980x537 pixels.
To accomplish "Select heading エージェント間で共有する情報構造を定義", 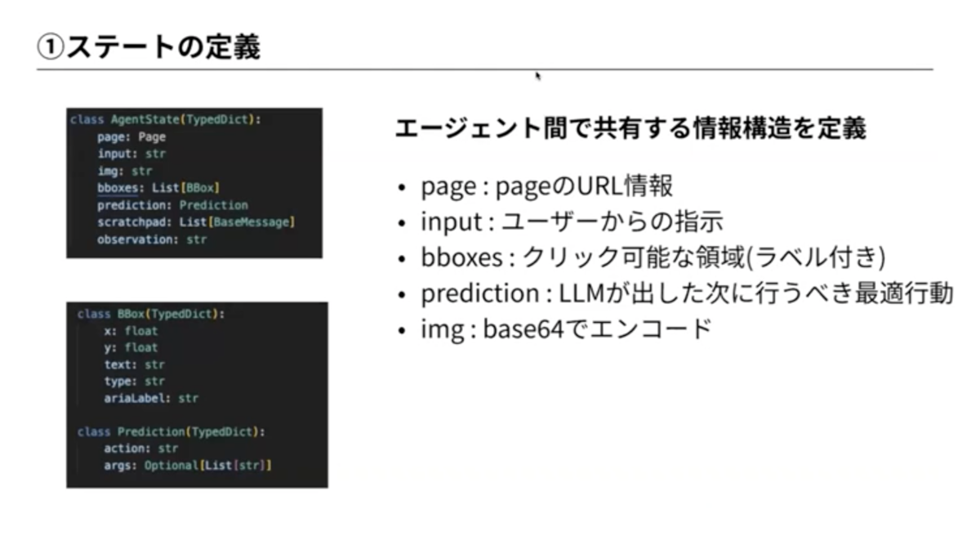I will click(x=630, y=129).
